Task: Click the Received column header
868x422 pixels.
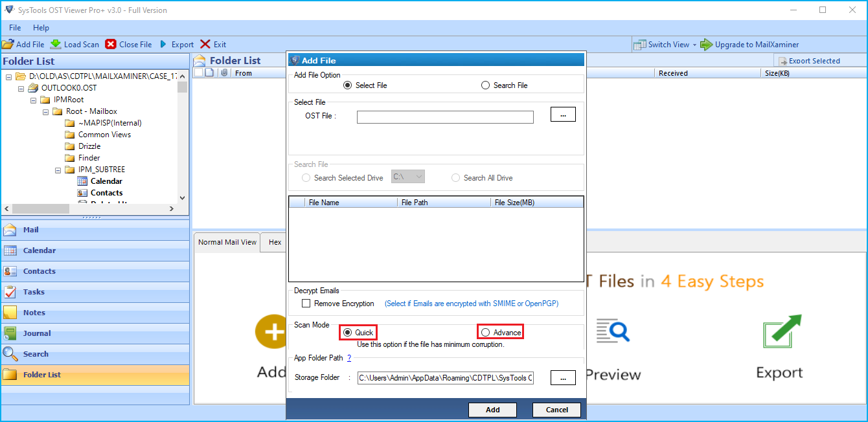Action: (709, 73)
